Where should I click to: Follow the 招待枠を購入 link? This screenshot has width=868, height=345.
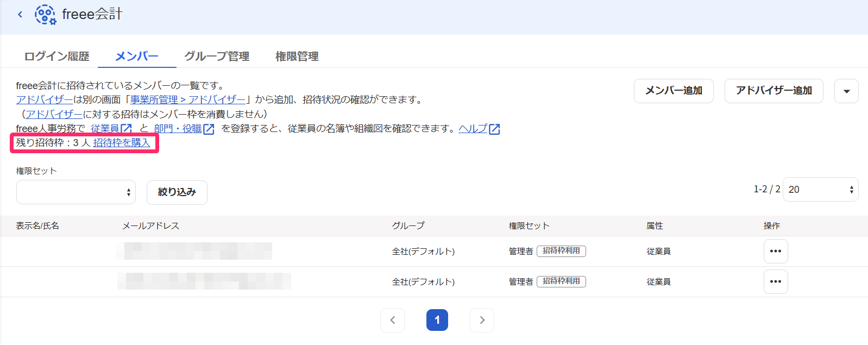(x=122, y=143)
